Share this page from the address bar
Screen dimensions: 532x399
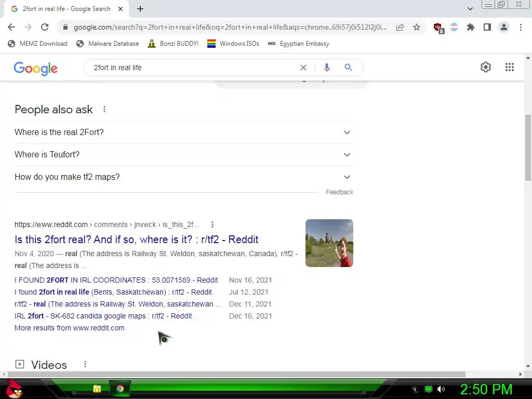pos(400,27)
